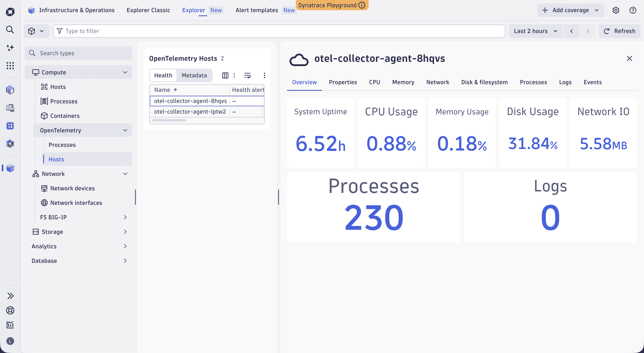This screenshot has height=353, width=644.
Task: Open the Dynatrace logo home icon
Action: click(x=10, y=12)
